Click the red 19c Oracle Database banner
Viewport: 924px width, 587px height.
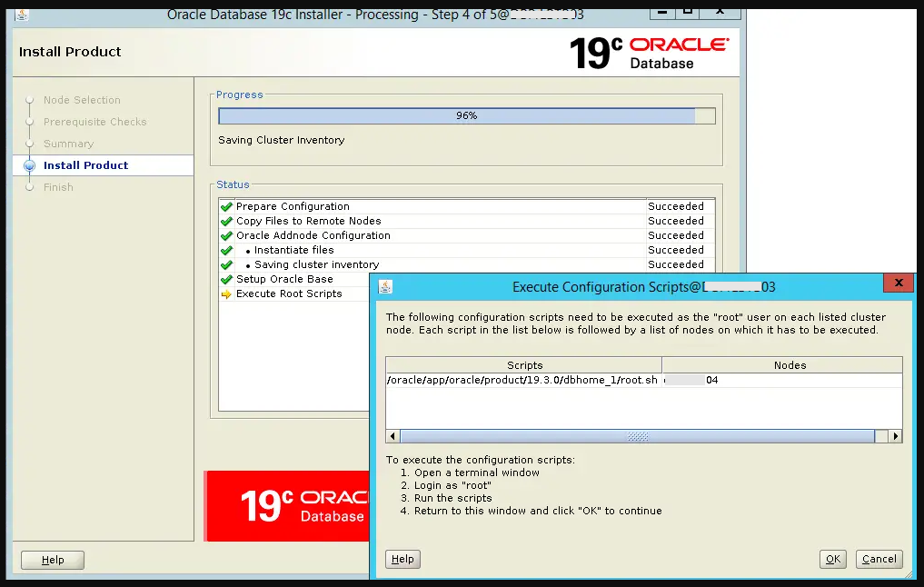pyautogui.click(x=288, y=505)
